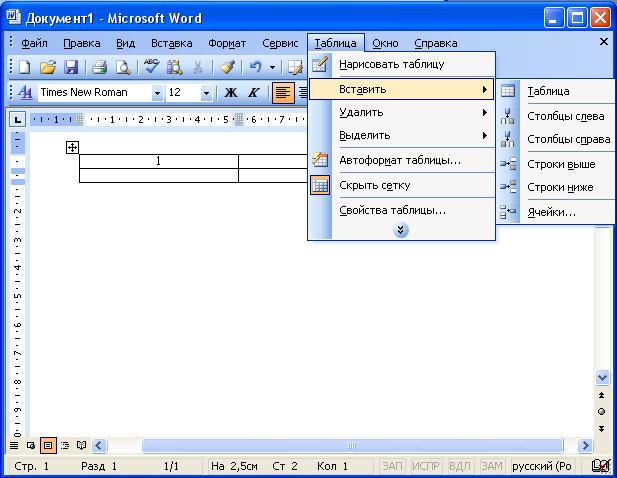
Task: Switch to Normal view
Action: [x=14, y=445]
